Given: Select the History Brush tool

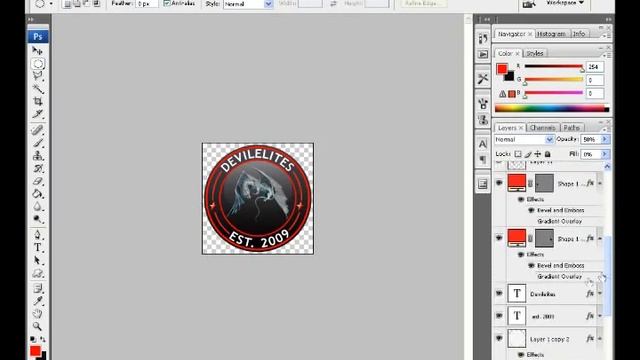Looking at the screenshot, I should [38, 168].
